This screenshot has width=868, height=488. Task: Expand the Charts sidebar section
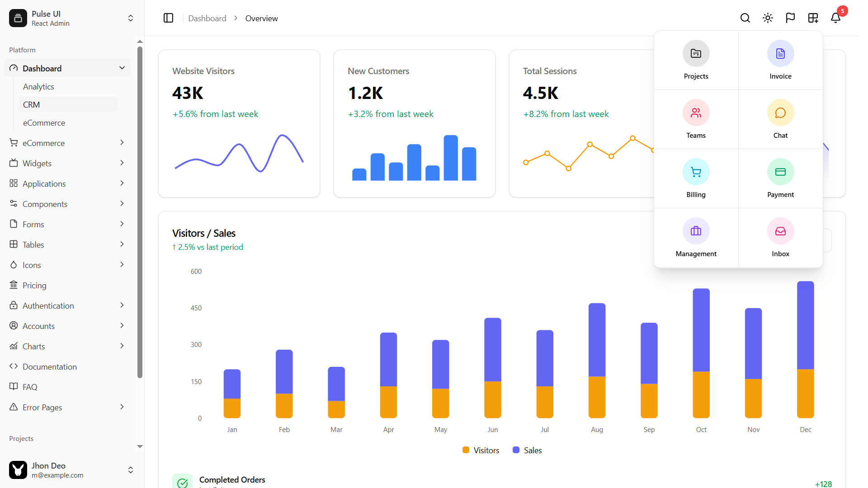(66, 346)
